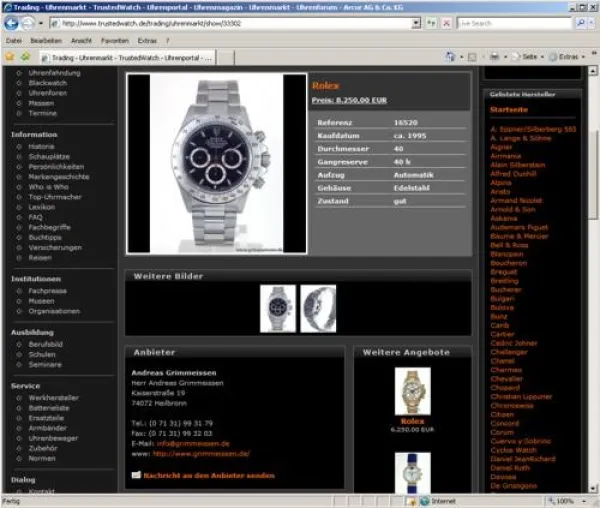Open the FAQ sidebar link
600x508 pixels.
[x=35, y=217]
